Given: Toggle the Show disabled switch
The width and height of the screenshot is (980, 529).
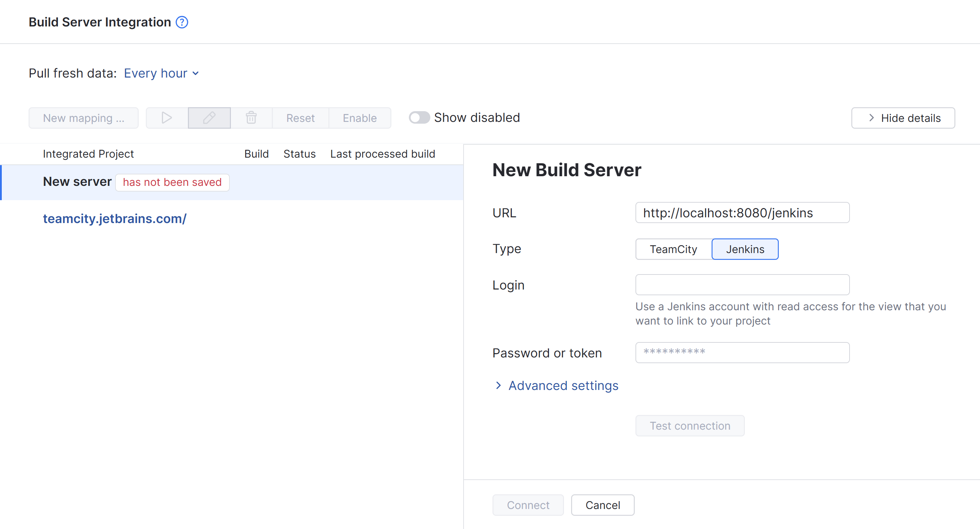Looking at the screenshot, I should 419,118.
